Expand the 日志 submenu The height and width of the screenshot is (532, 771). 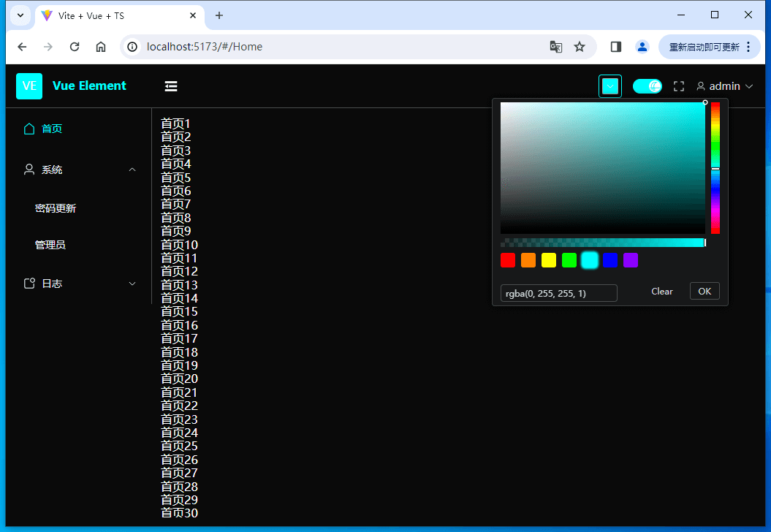coord(132,284)
